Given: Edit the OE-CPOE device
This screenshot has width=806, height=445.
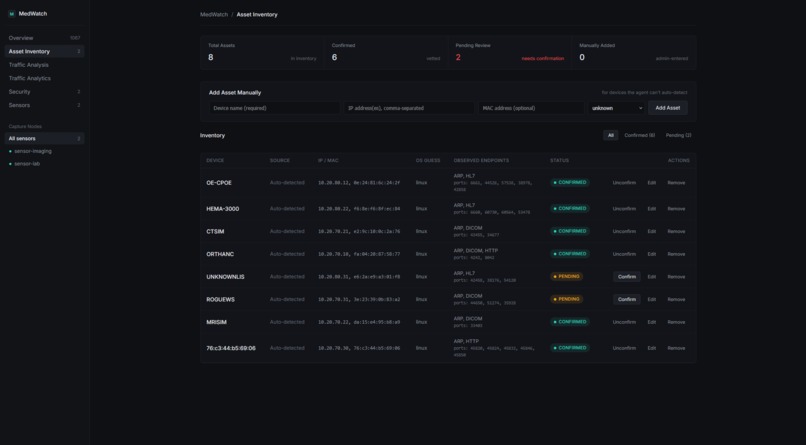Looking at the screenshot, I should [x=652, y=182].
